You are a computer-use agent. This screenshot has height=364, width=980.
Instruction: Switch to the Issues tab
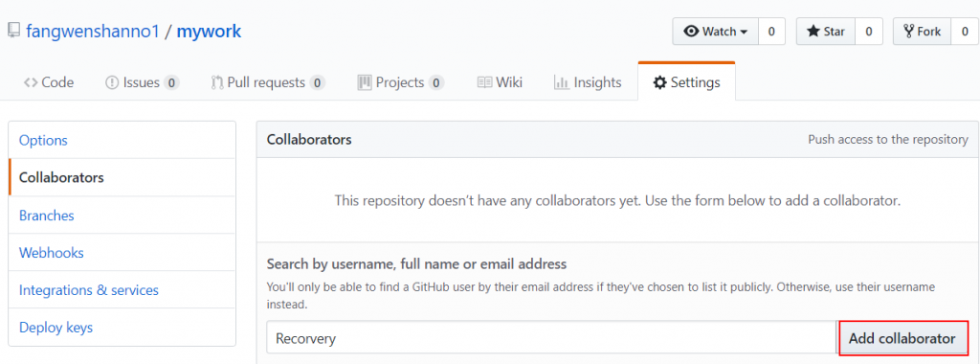click(143, 82)
